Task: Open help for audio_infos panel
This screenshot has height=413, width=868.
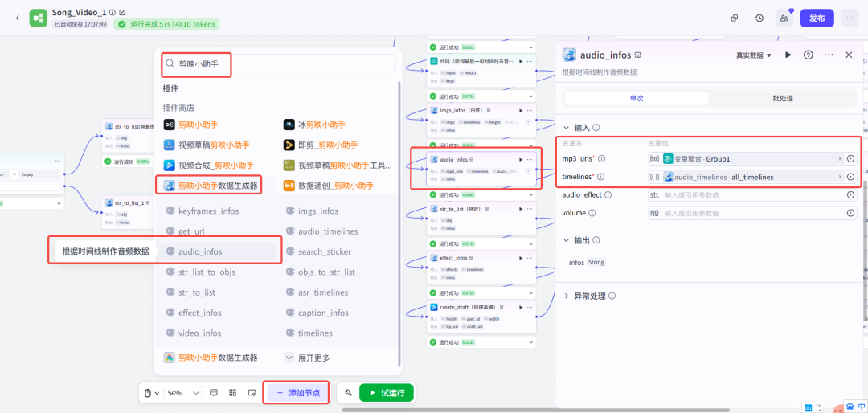Action: (x=809, y=55)
